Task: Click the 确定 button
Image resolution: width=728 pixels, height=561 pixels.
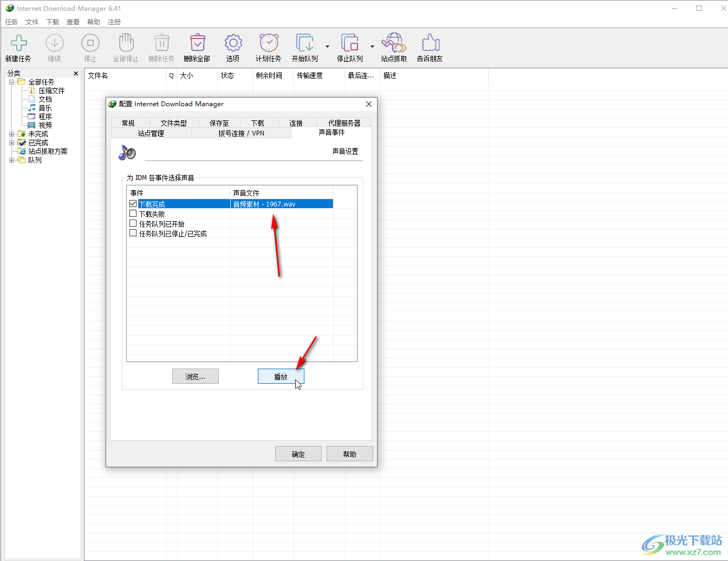Action: pyautogui.click(x=298, y=454)
